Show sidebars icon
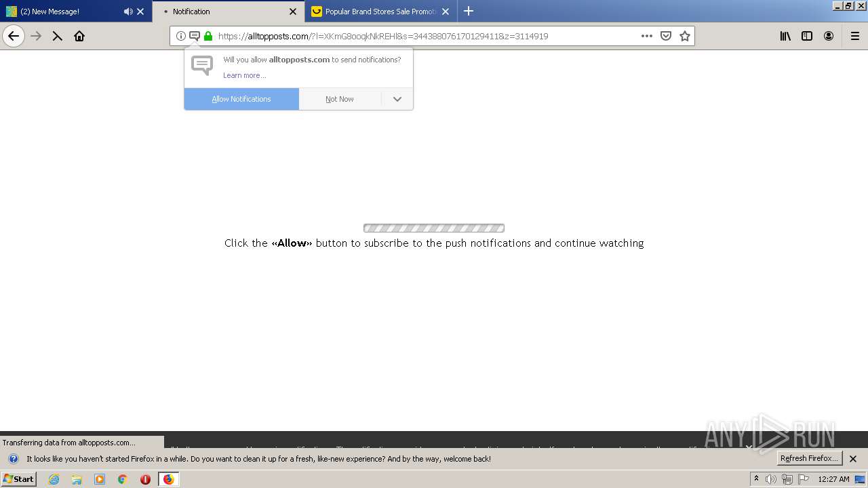Screen dimensions: 868x488 [807, 36]
